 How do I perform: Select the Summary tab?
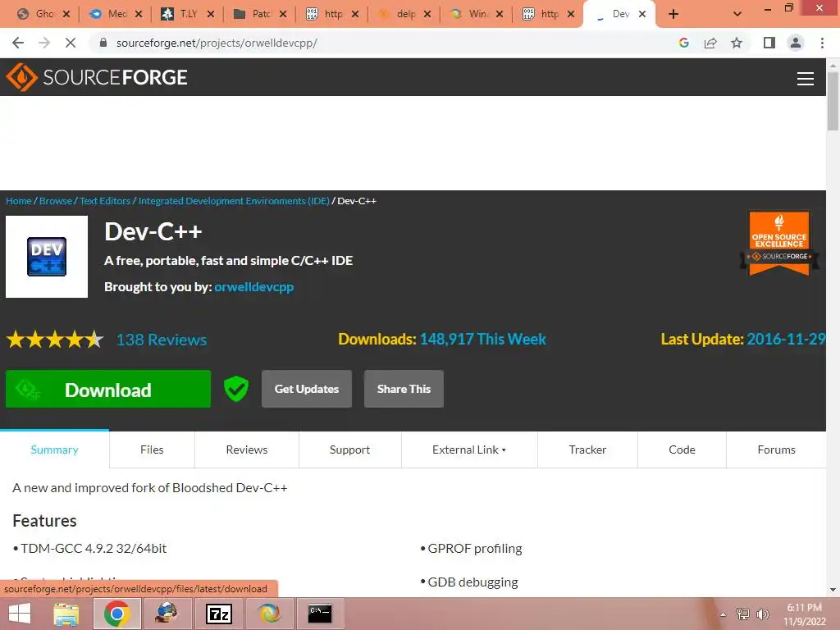tap(55, 450)
